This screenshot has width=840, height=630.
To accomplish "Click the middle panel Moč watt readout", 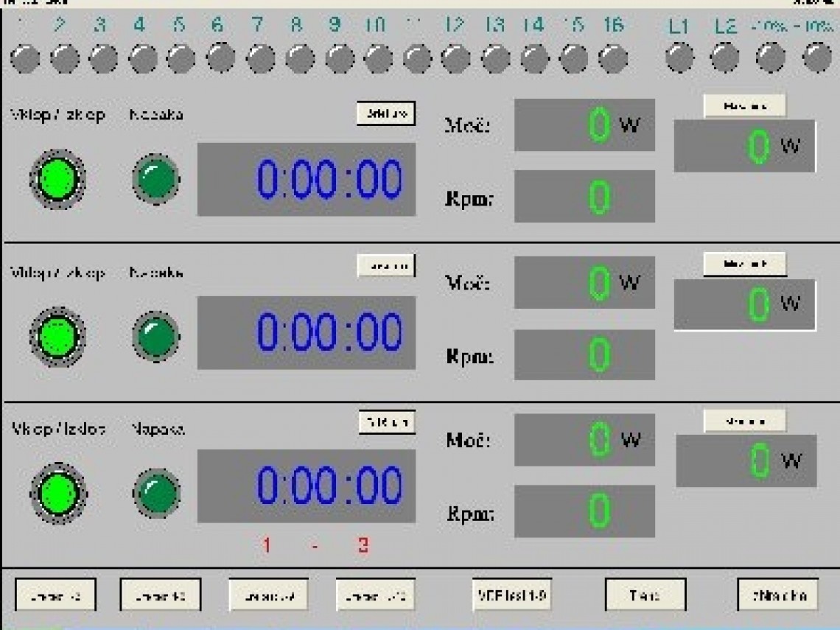I will pyautogui.click(x=584, y=282).
